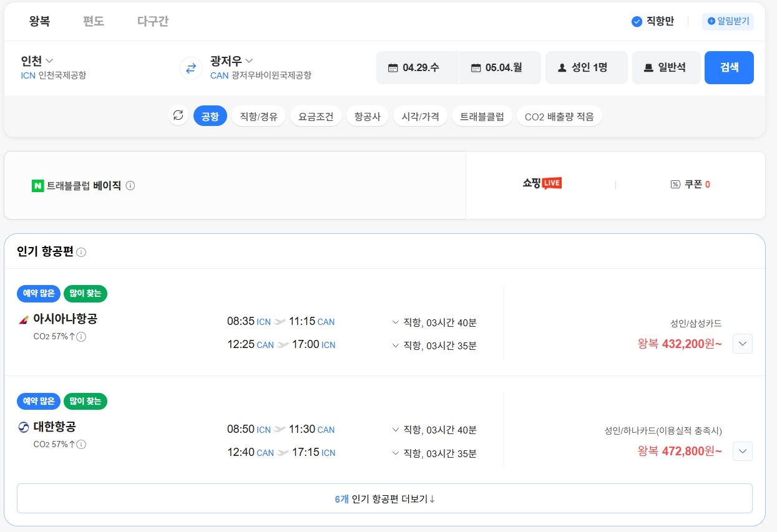Open the 쇼핑 LIVE banner
The height and width of the screenshot is (532, 777).
(542, 184)
